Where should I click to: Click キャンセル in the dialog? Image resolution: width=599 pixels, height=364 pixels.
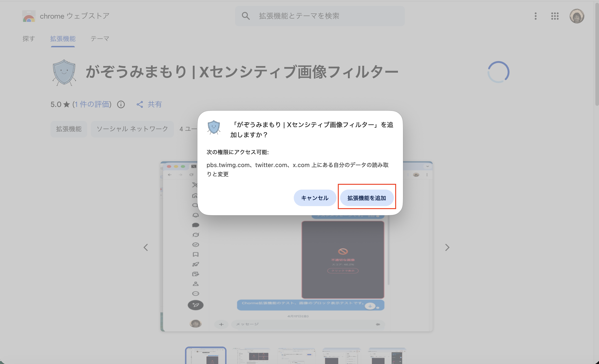315,198
